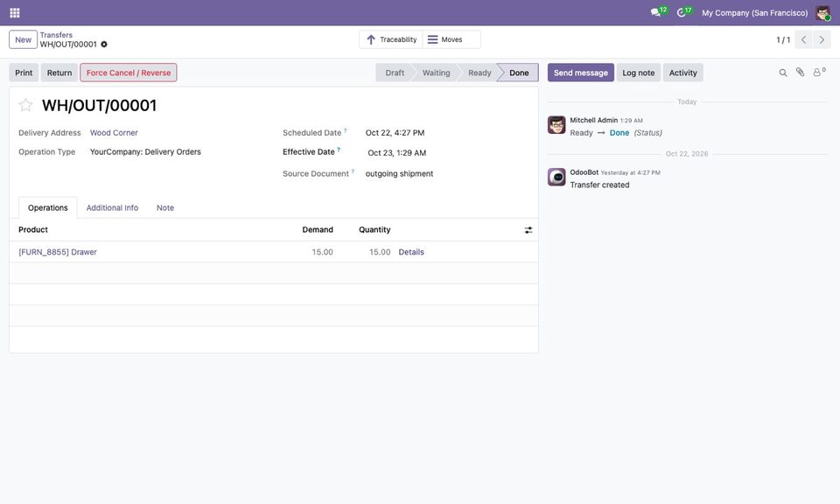Viewport: 840px width, 504px height.
Task: Search messages in the chatter
Action: point(782,73)
